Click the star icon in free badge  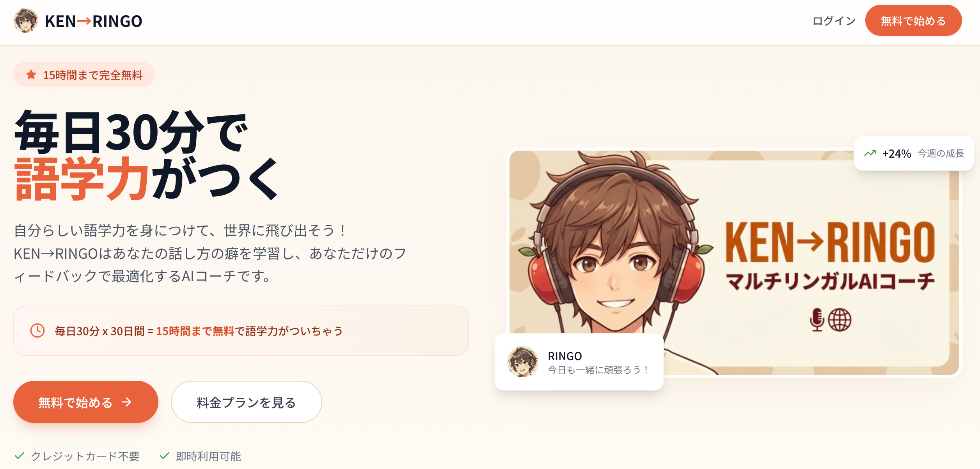pyautogui.click(x=31, y=75)
